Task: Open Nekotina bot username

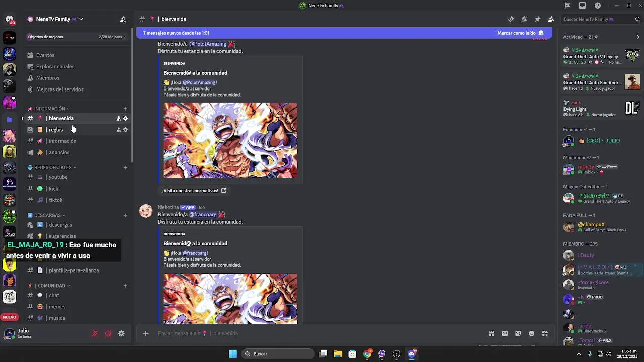Action: pos(168,207)
